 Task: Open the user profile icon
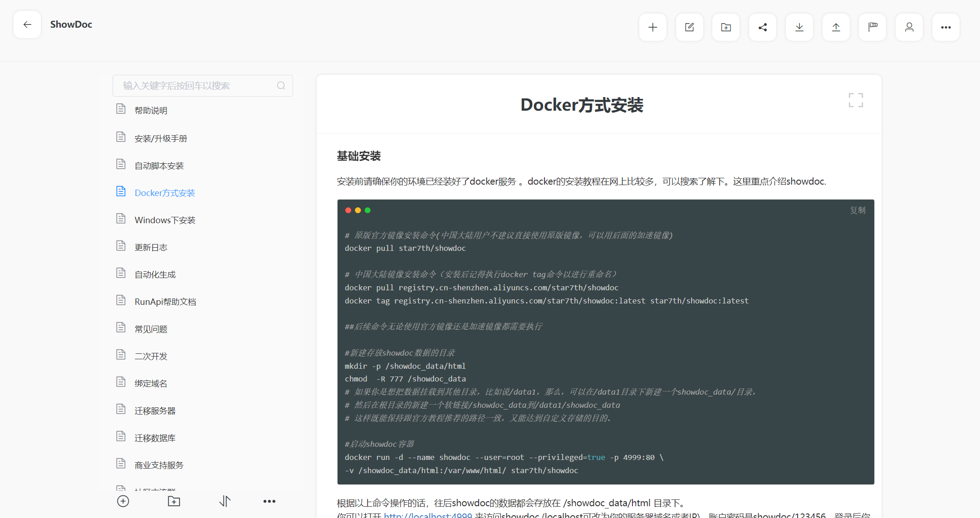pyautogui.click(x=909, y=27)
